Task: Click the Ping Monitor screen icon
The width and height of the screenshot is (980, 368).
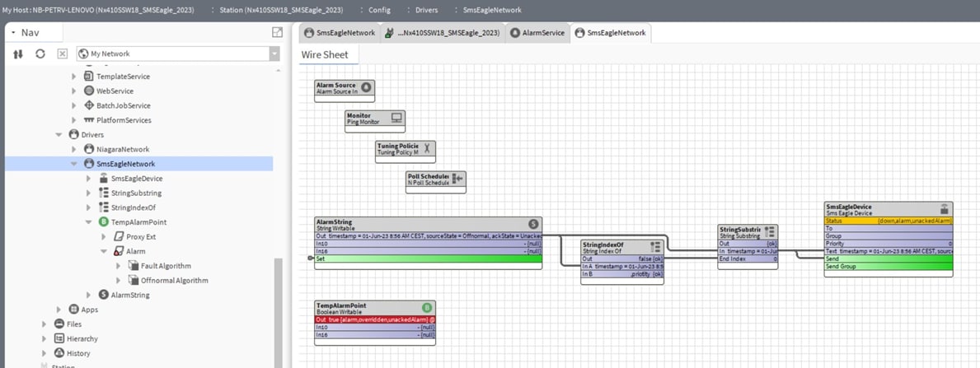Action: coord(396,118)
